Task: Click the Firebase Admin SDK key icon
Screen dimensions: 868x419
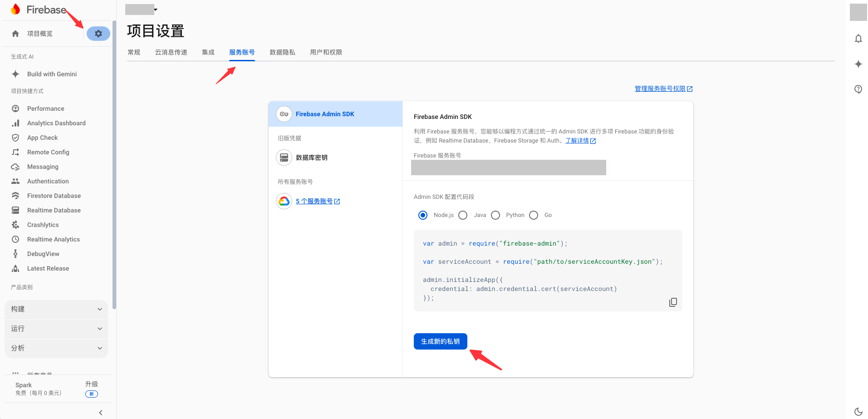Action: (284, 114)
